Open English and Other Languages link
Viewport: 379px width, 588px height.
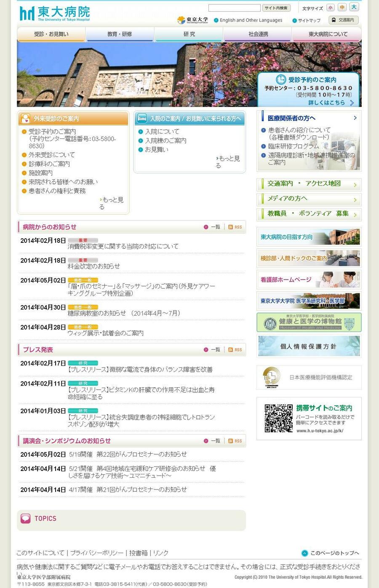click(x=251, y=20)
